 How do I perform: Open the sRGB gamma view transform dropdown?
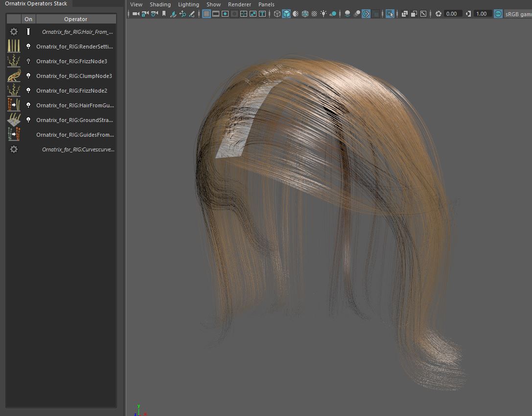(x=518, y=14)
